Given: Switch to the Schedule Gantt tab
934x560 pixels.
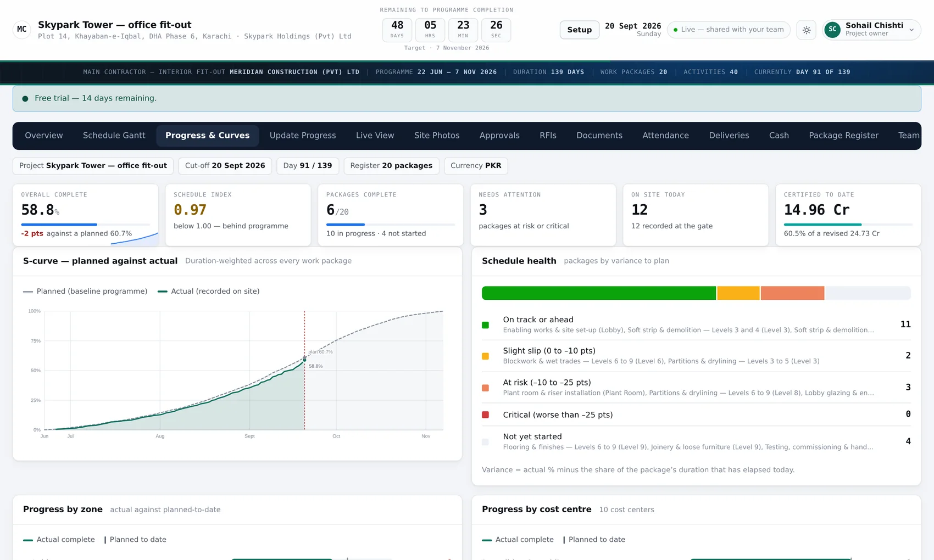Looking at the screenshot, I should point(114,136).
